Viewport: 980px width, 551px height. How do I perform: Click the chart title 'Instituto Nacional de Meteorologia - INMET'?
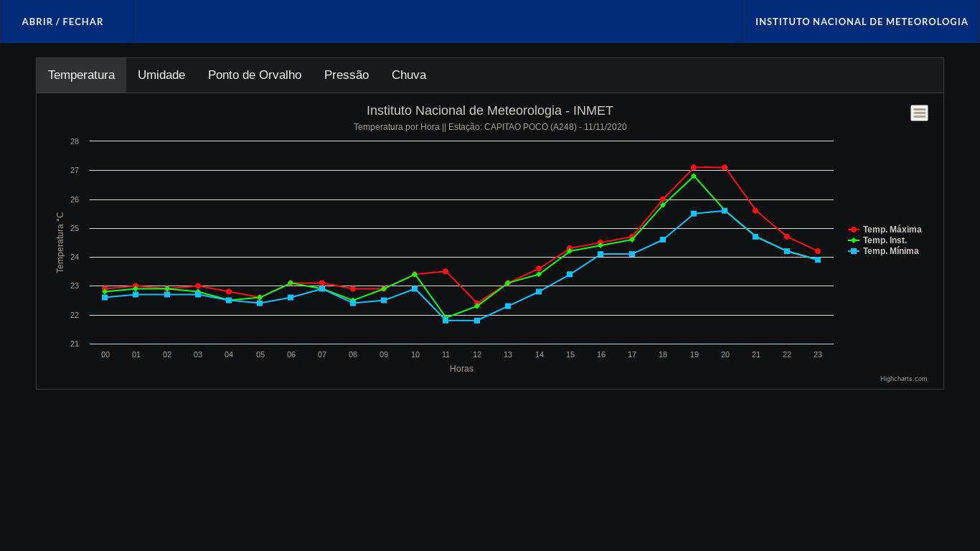point(490,111)
